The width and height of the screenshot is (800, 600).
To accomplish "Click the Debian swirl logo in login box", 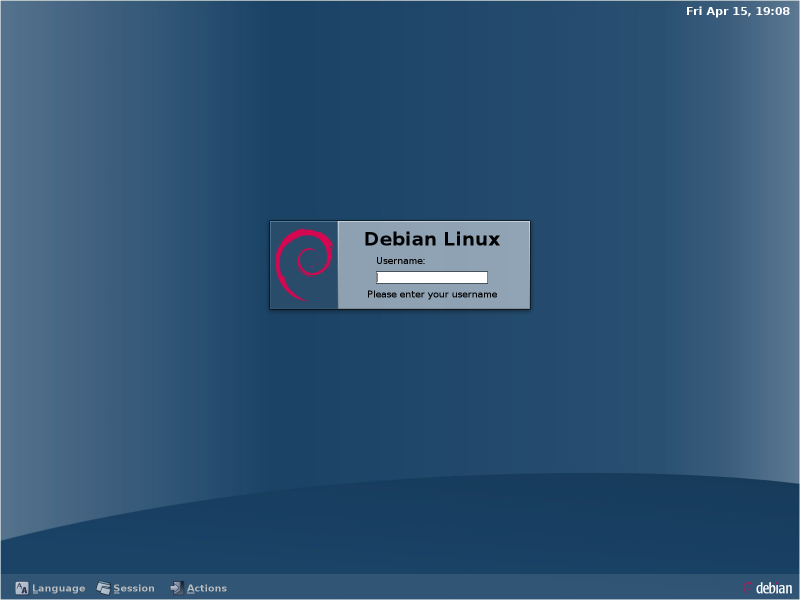I will coord(304,265).
